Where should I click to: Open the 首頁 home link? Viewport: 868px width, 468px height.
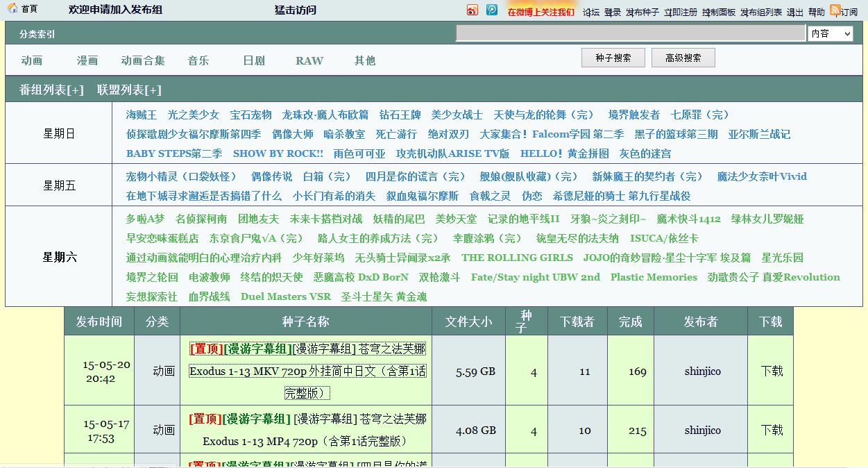30,9
